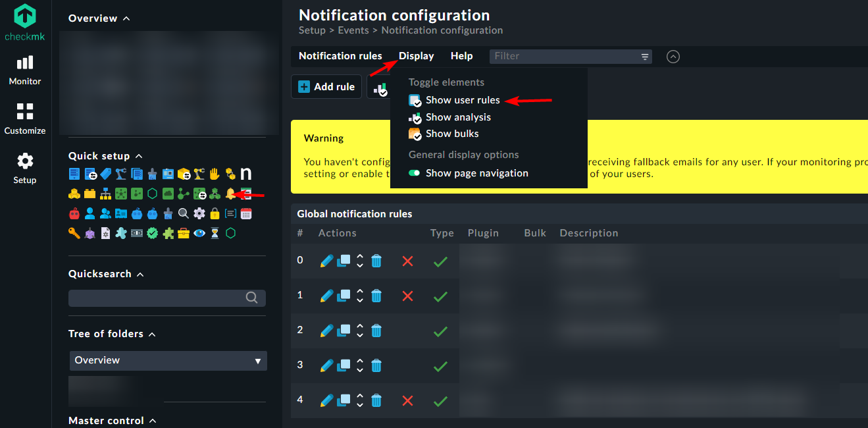Toggle Show page navigation switch
Viewport: 868px width, 428px height.
(415, 173)
